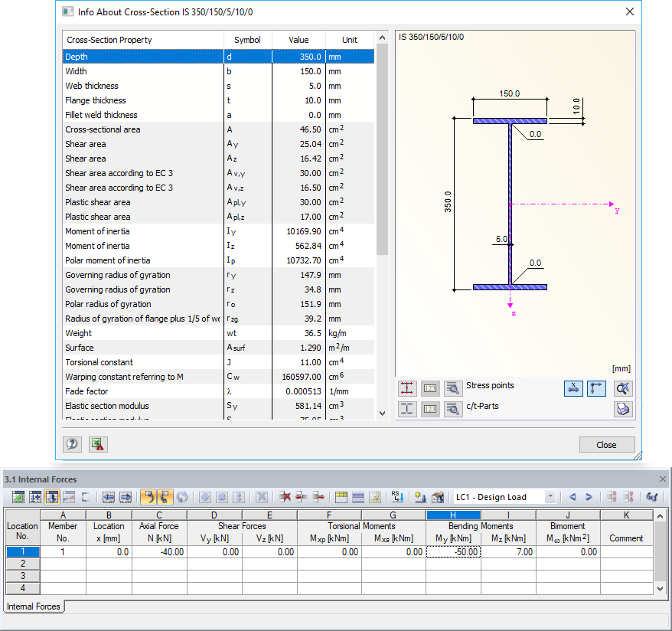Show stress point numbers
This screenshot has width=672, height=631.
430,388
